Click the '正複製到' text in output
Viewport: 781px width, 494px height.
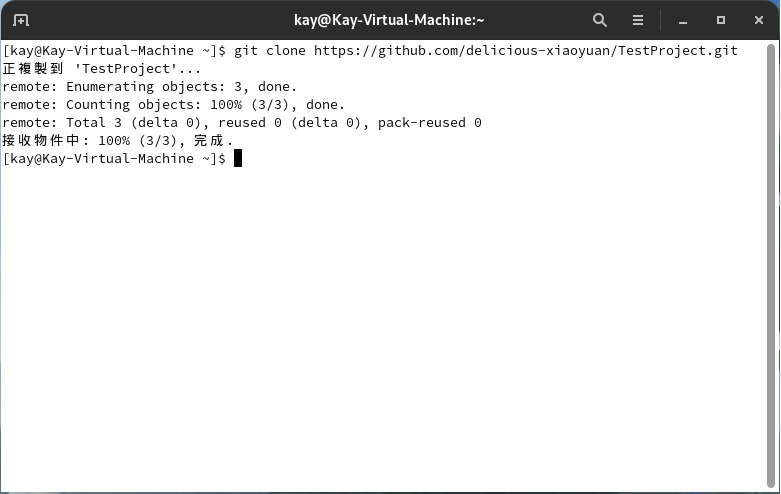pos(33,68)
